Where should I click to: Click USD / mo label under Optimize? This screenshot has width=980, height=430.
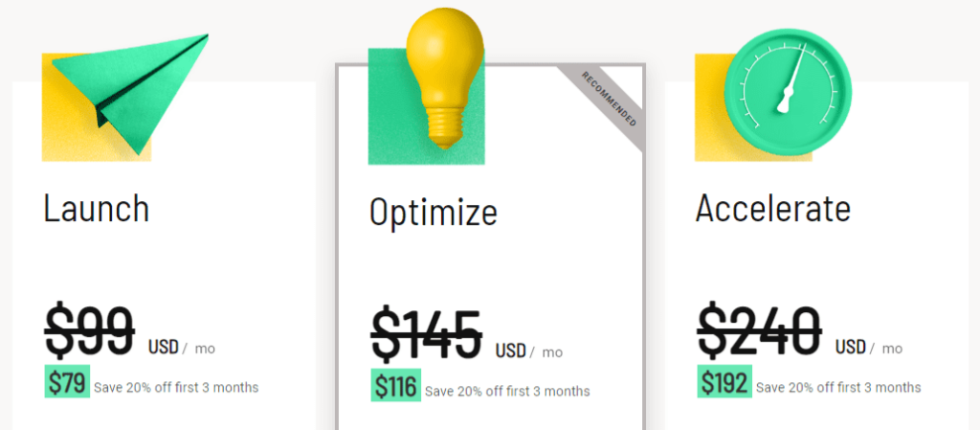tap(528, 351)
